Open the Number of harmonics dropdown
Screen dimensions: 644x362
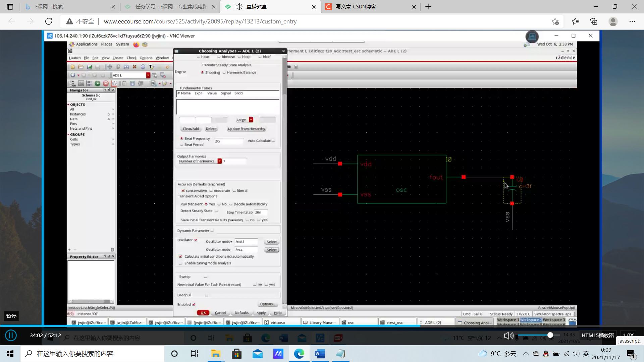(220, 161)
